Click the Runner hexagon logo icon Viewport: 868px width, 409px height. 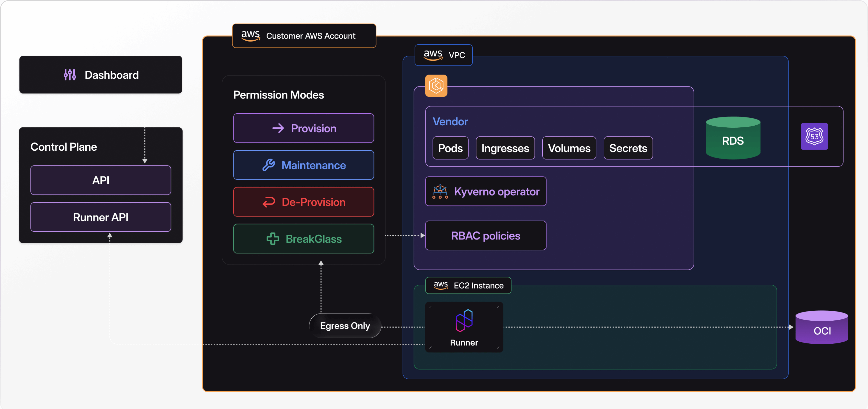click(464, 320)
